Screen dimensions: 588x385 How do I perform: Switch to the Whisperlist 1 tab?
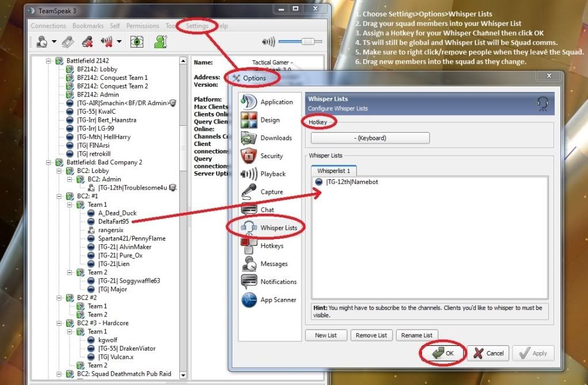tap(334, 171)
